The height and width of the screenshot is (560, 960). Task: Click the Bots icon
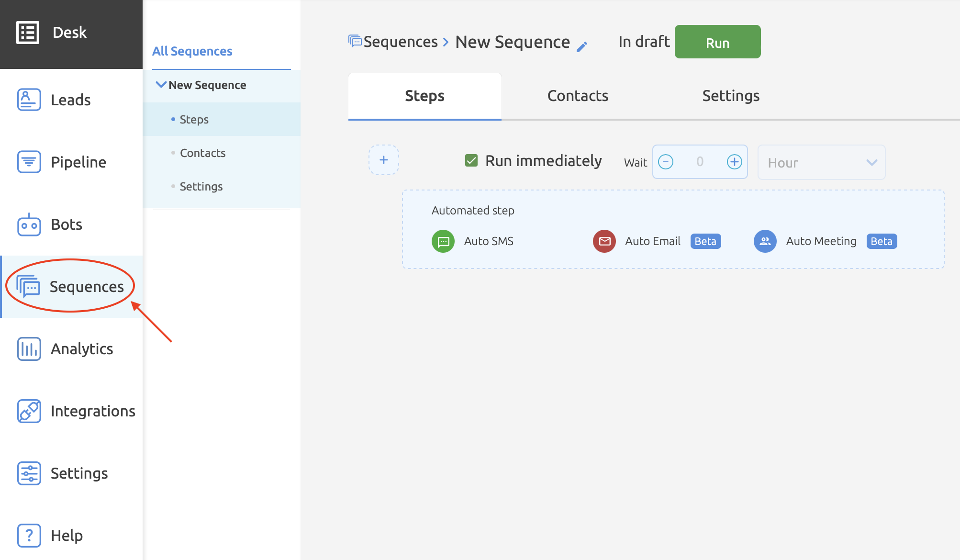(29, 224)
